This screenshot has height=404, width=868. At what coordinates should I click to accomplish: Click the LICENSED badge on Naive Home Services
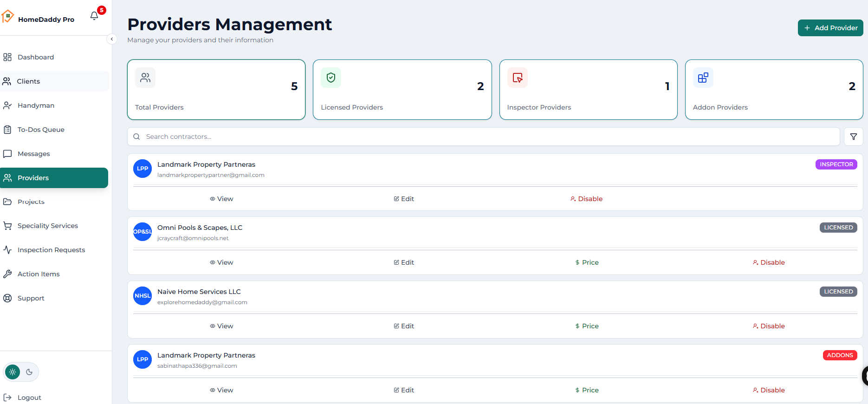[838, 292]
